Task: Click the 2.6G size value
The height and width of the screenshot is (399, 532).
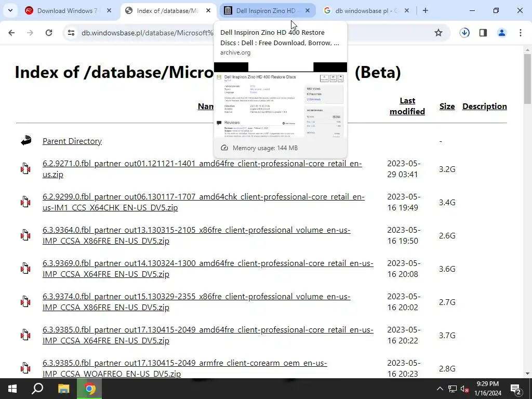Action: (x=447, y=235)
